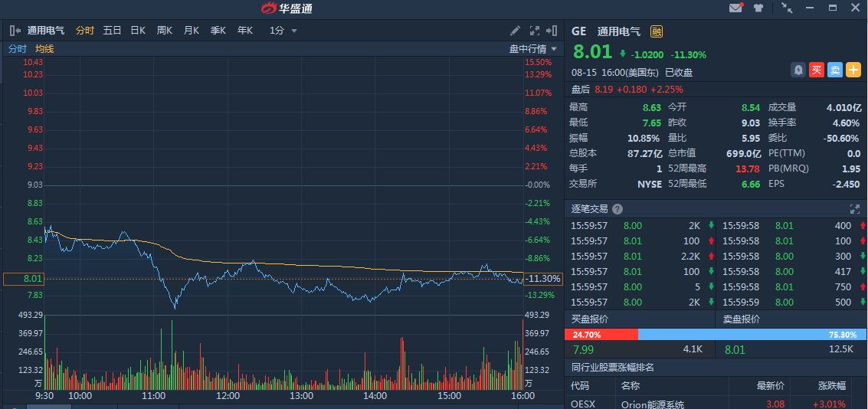868x409 pixels.
Task: Click the 盘后 8.19 after-hours quote
Action: (627, 89)
